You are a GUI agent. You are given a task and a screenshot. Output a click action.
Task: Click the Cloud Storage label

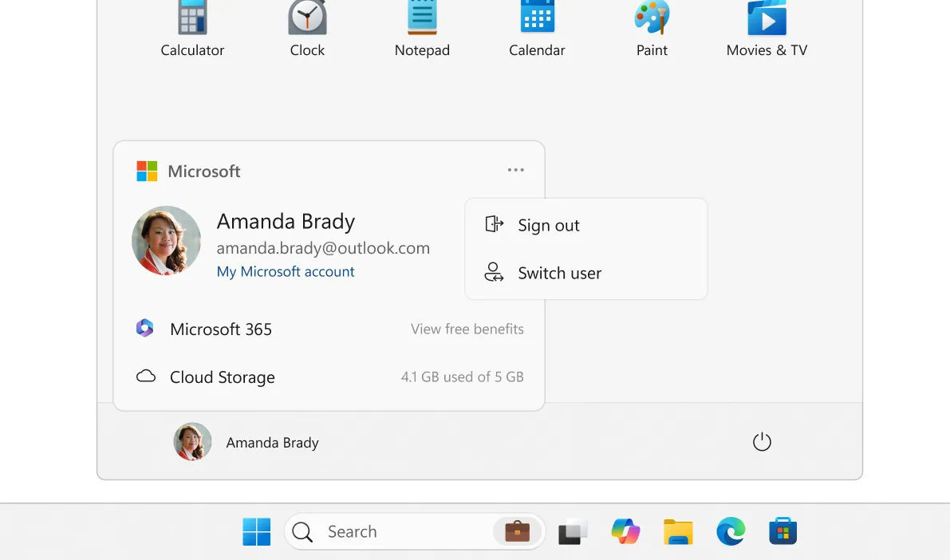pyautogui.click(x=223, y=377)
